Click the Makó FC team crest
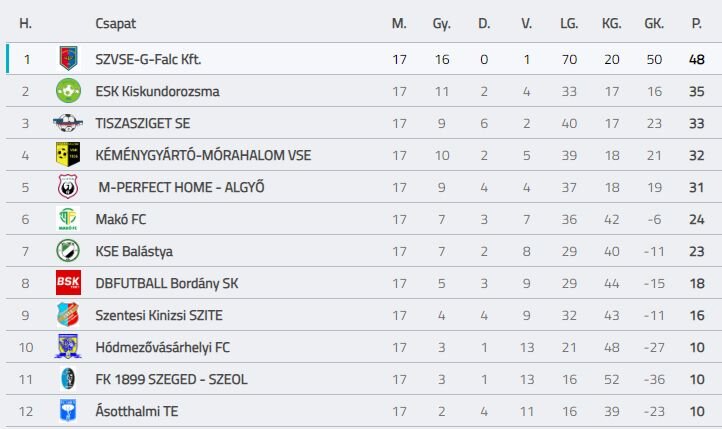This screenshot has height=429, width=722. click(68, 219)
